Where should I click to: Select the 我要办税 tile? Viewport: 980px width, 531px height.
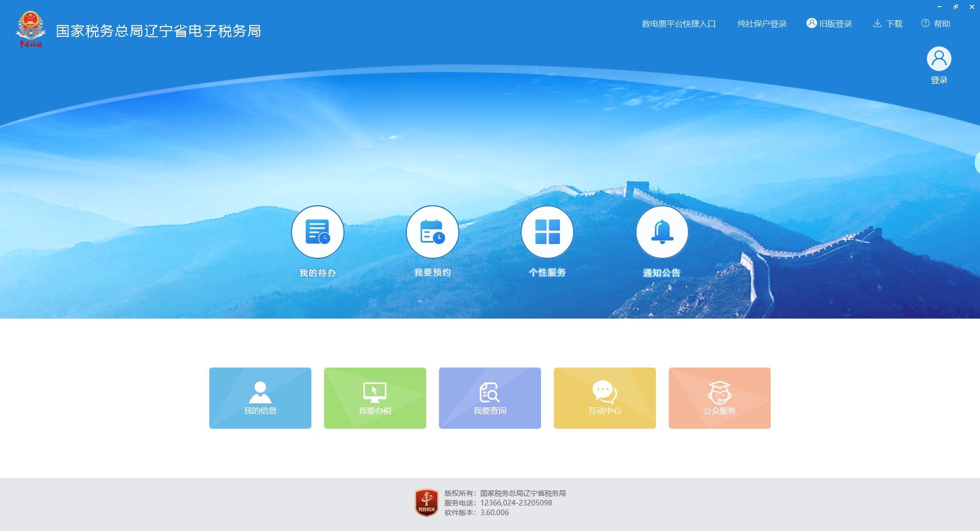tap(375, 398)
